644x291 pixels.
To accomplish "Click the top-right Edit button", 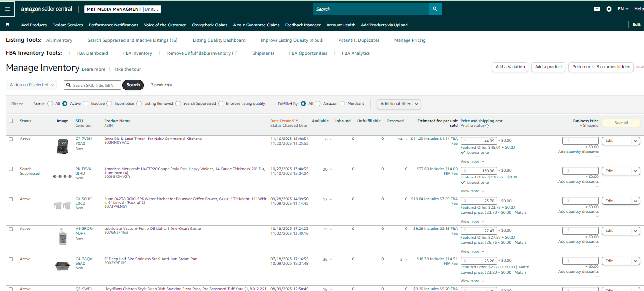I will click(636, 25).
